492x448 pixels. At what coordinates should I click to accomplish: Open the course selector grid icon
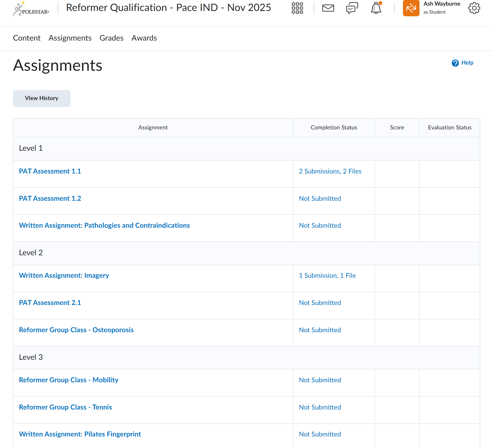point(297,8)
